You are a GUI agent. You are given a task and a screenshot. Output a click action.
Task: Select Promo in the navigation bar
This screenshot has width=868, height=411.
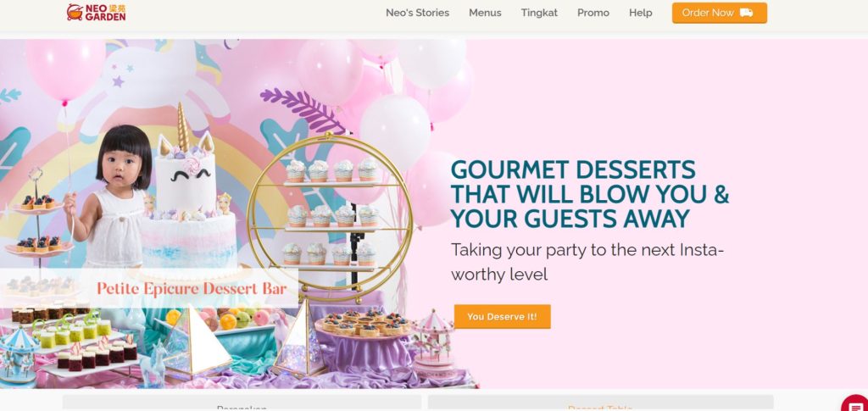click(593, 13)
